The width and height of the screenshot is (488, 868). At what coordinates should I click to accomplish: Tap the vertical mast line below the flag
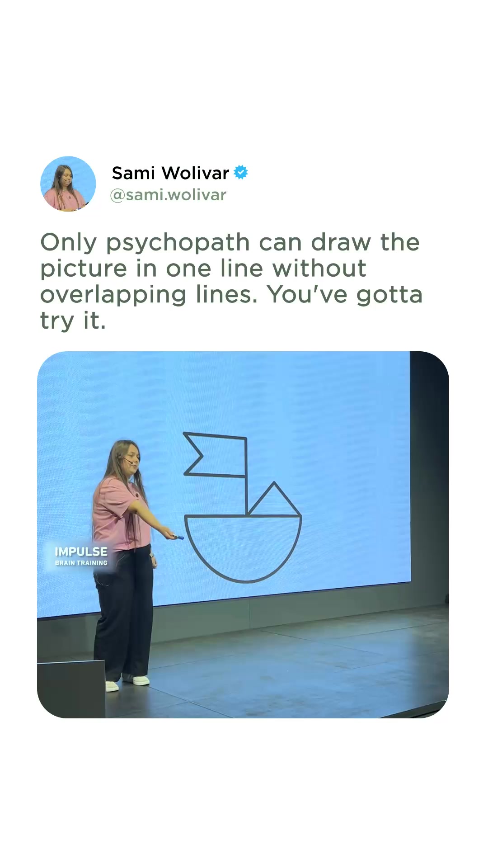247,496
